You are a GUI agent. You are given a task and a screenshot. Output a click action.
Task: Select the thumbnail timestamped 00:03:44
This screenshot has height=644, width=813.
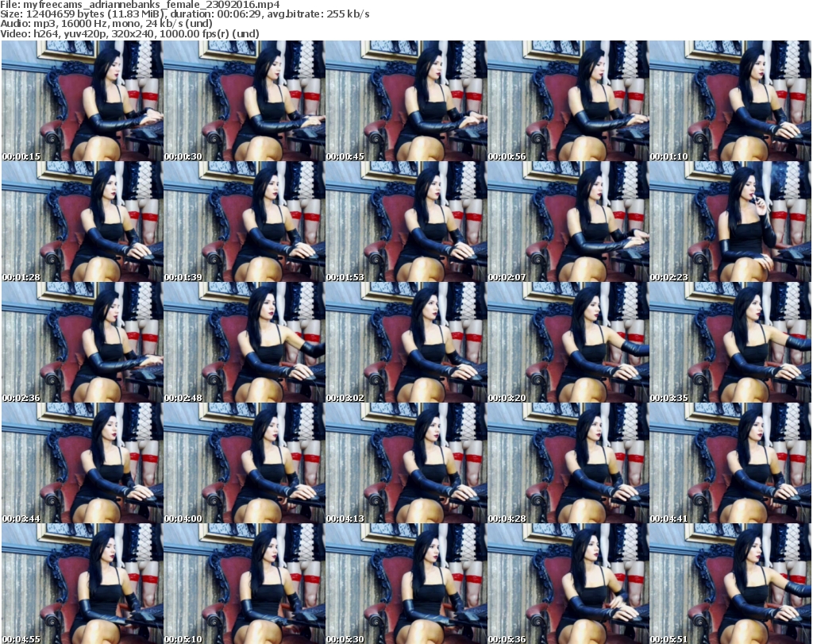click(83, 463)
